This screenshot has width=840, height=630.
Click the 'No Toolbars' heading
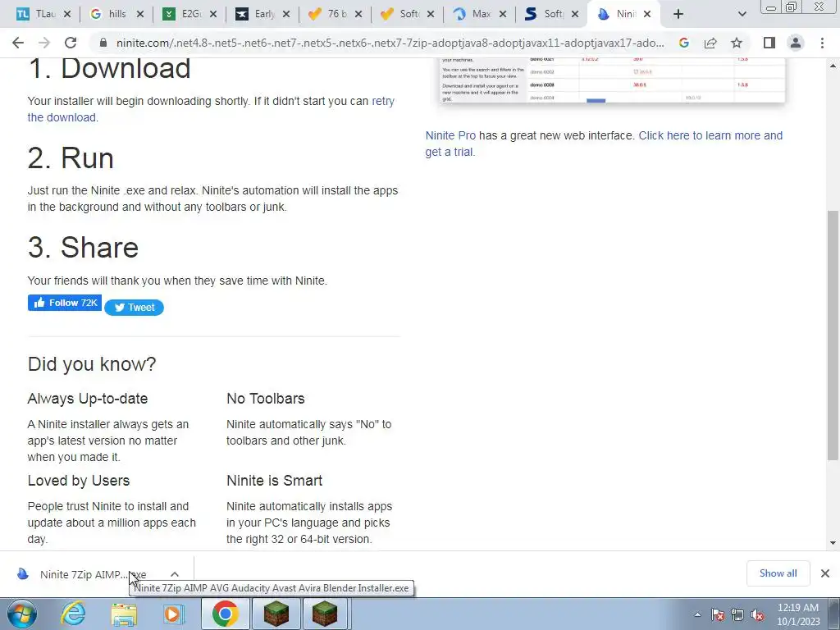click(266, 399)
